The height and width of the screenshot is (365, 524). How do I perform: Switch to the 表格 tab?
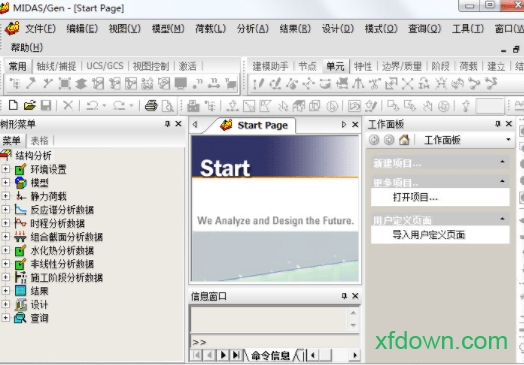[x=39, y=141]
